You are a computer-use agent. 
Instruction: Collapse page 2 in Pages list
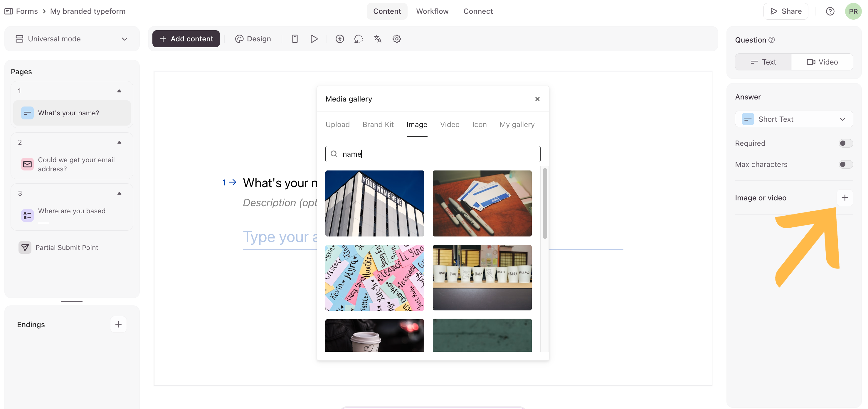(x=119, y=142)
